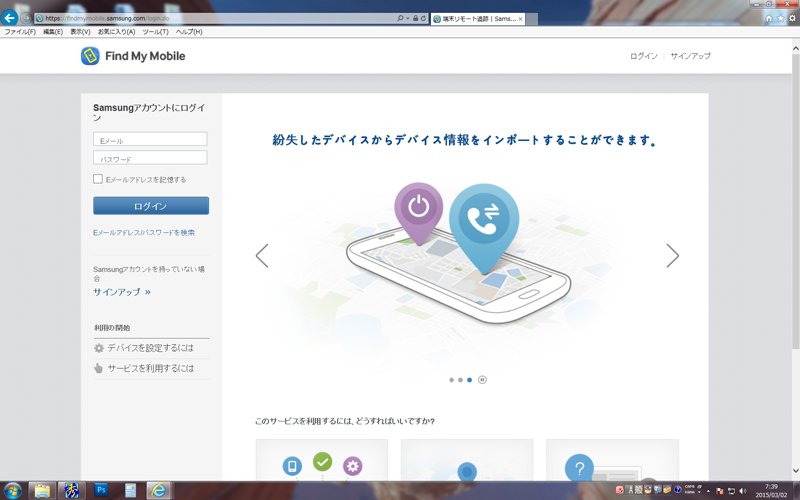Open the 表示(V) menu

80,32
